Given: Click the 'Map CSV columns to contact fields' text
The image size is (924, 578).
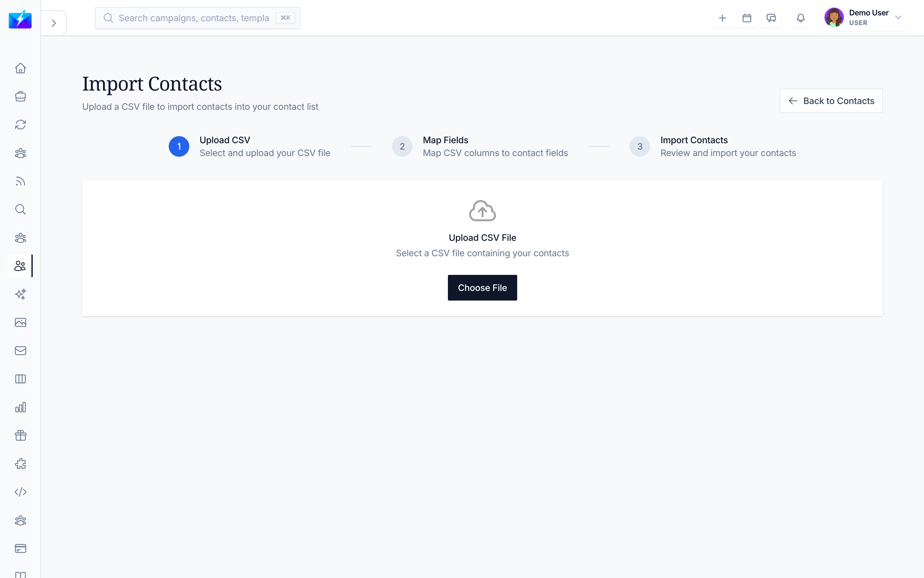Looking at the screenshot, I should [495, 153].
